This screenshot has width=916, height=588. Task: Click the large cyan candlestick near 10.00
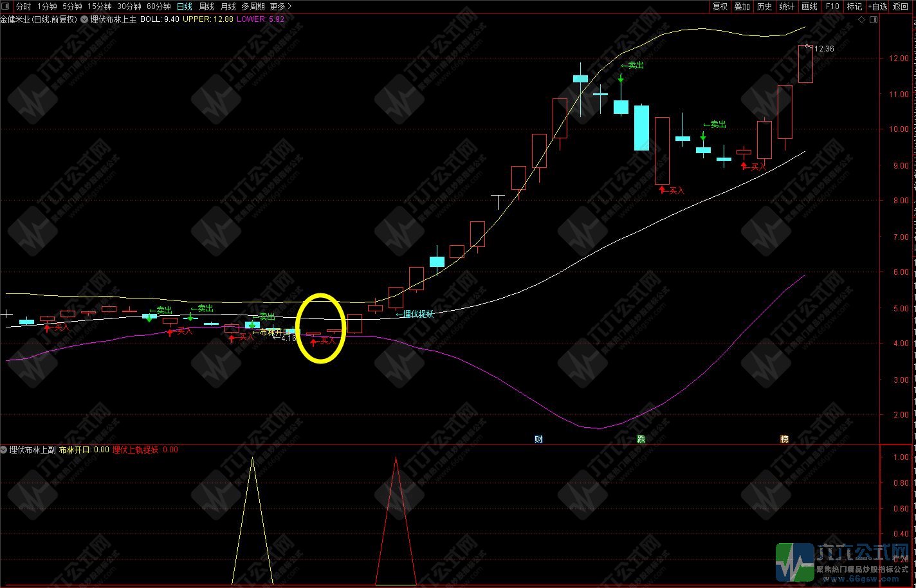(x=641, y=127)
